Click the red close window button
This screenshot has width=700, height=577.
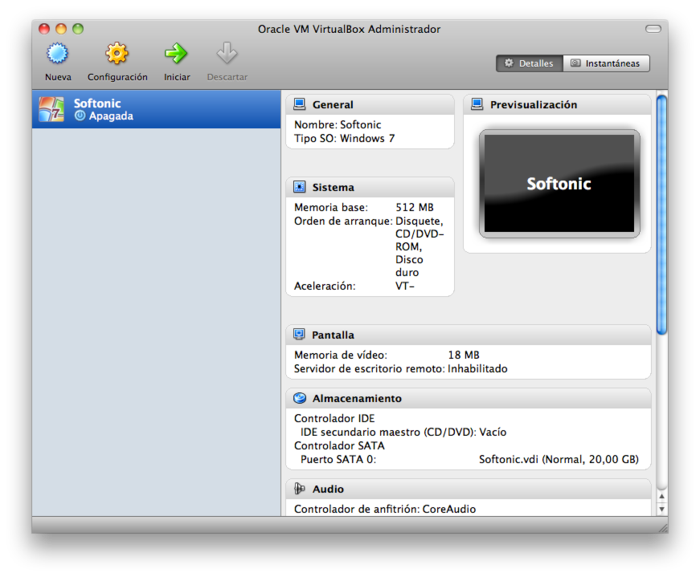(44, 29)
